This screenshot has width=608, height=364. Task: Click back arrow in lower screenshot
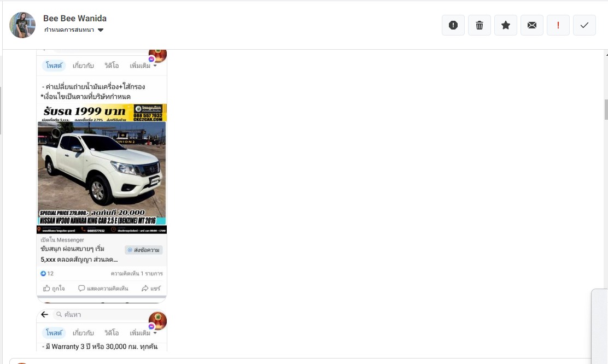click(45, 314)
